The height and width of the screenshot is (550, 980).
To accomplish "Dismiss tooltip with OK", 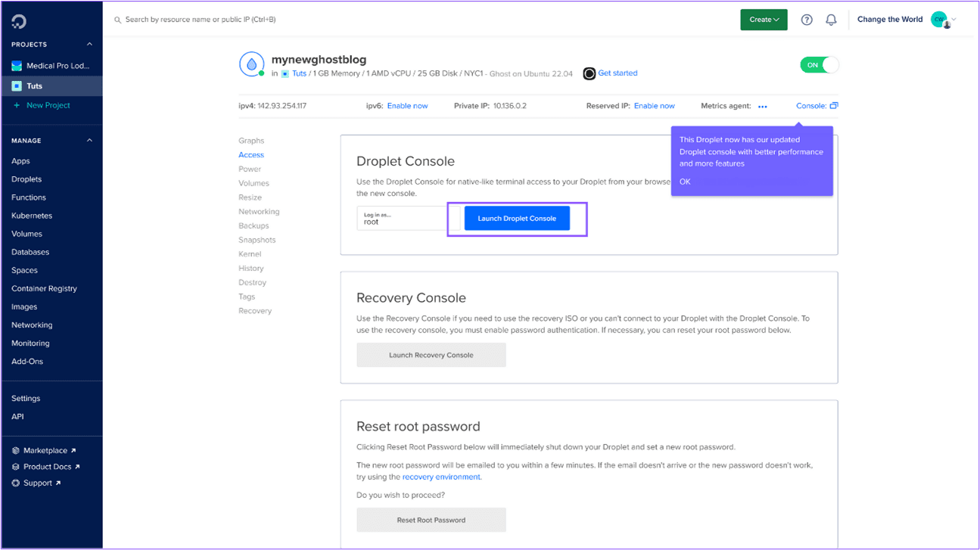I will click(685, 182).
